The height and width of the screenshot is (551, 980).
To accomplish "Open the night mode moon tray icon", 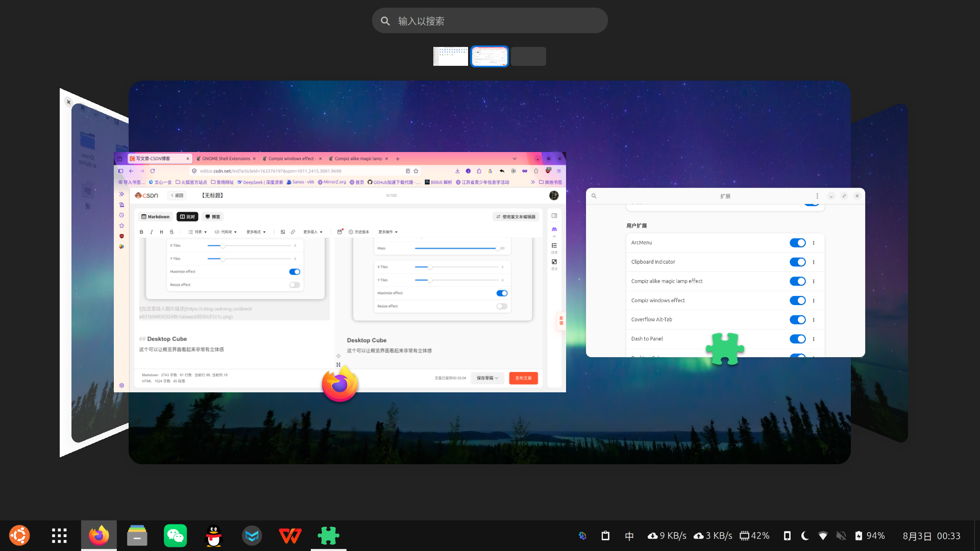I will tap(805, 536).
